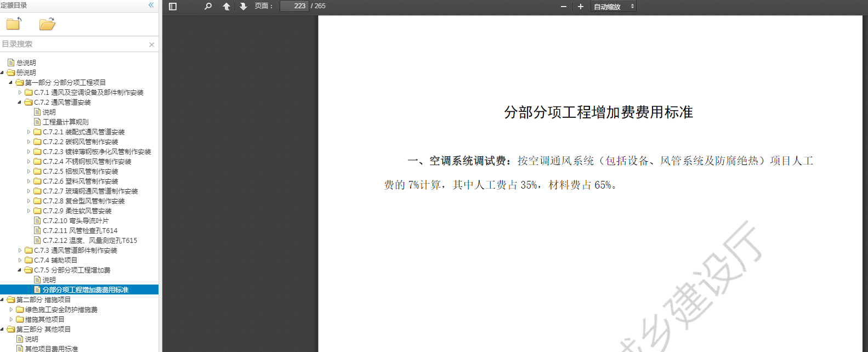Go to next page with down arrow

243,7
